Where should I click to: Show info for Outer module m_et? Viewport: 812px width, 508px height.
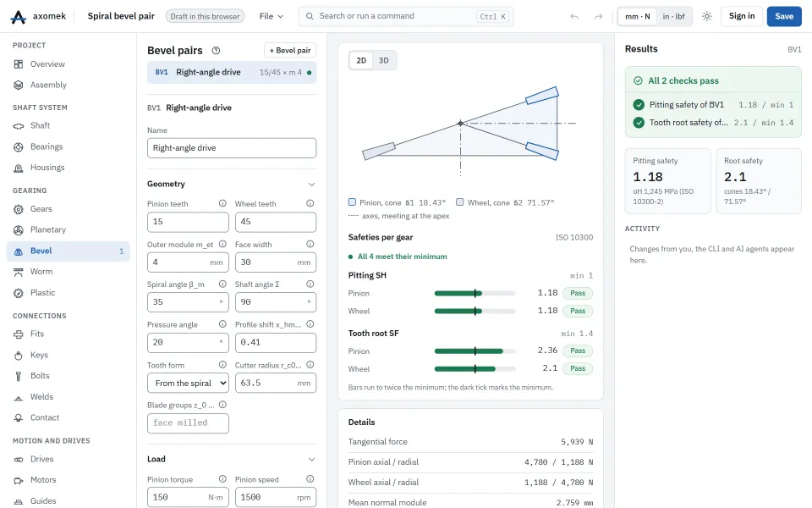[x=222, y=244]
